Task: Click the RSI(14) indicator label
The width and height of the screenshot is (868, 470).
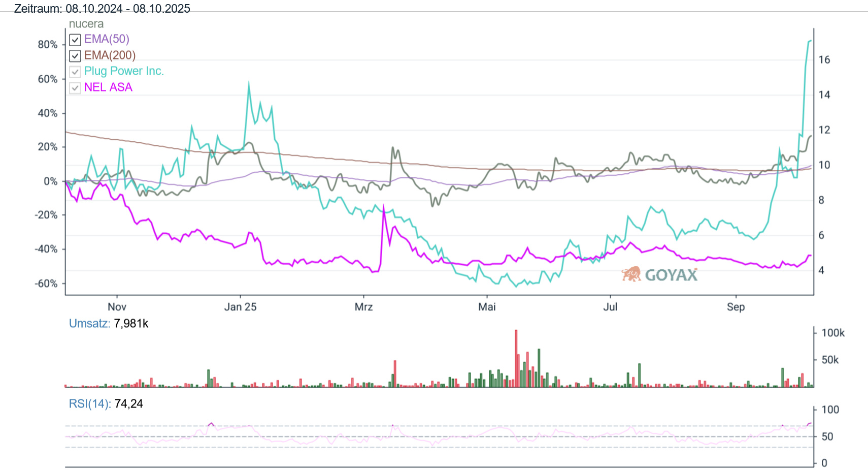Action: 90,404
